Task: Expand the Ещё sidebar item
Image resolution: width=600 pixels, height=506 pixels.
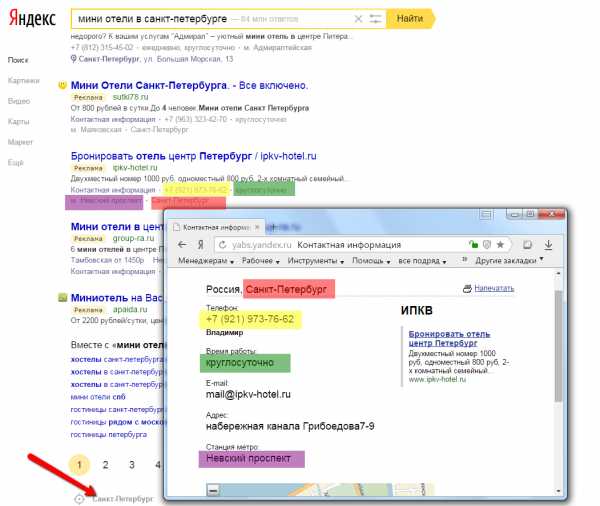Action: 16,163
